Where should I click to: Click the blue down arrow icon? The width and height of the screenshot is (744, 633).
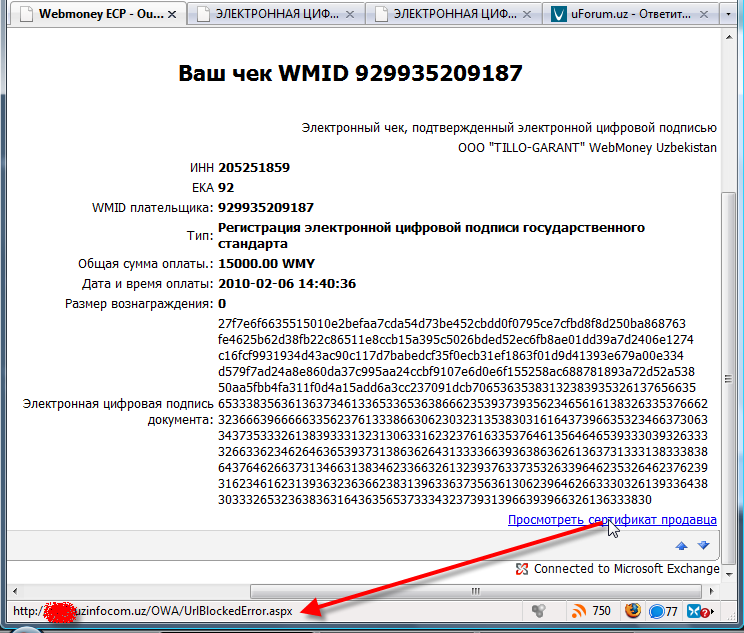coord(704,545)
